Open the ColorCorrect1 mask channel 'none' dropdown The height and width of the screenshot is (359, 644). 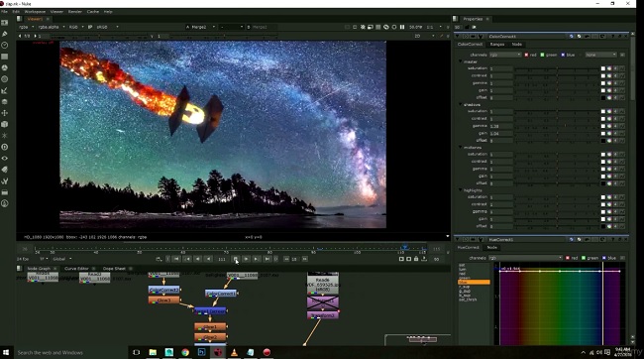pos(601,55)
